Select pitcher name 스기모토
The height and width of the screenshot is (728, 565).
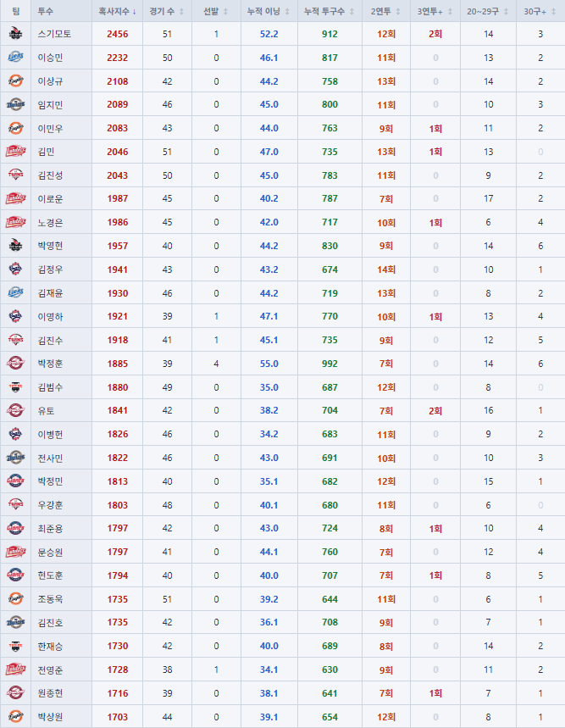click(54, 34)
